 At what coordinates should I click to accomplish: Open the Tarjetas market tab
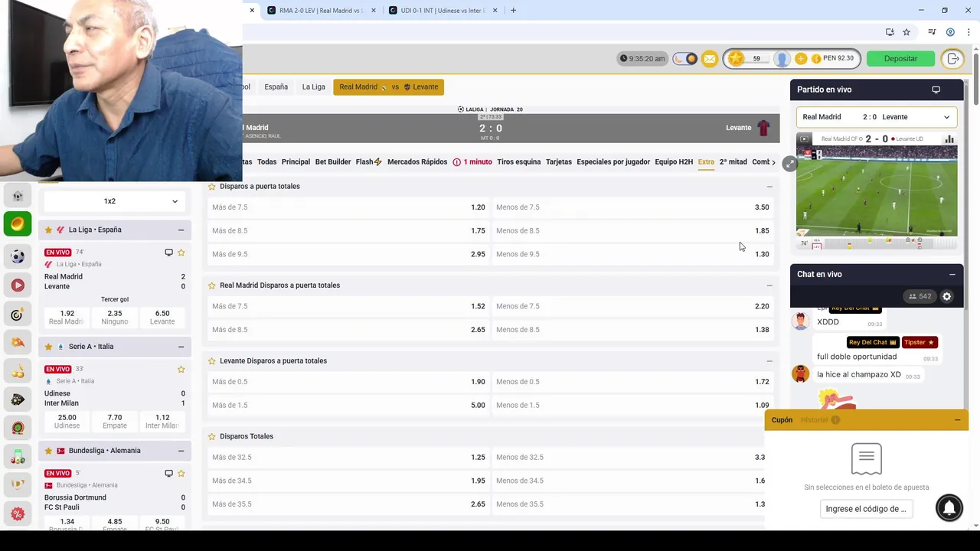tap(559, 162)
